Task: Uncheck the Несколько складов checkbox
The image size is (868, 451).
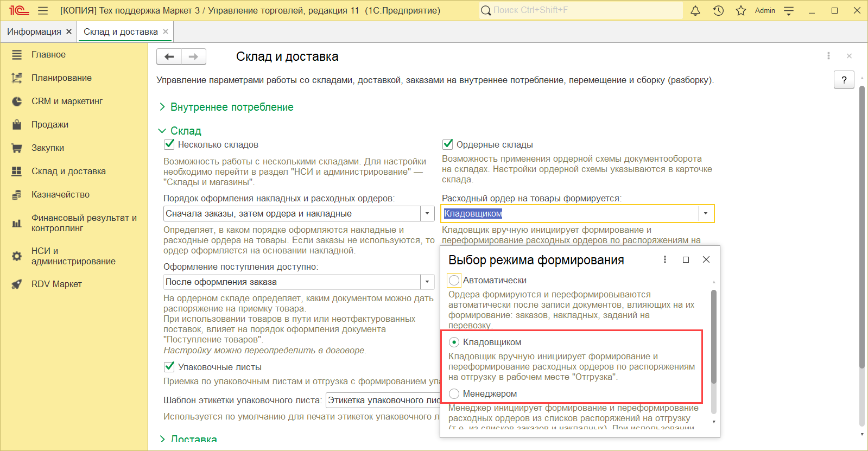Action: coord(169,144)
